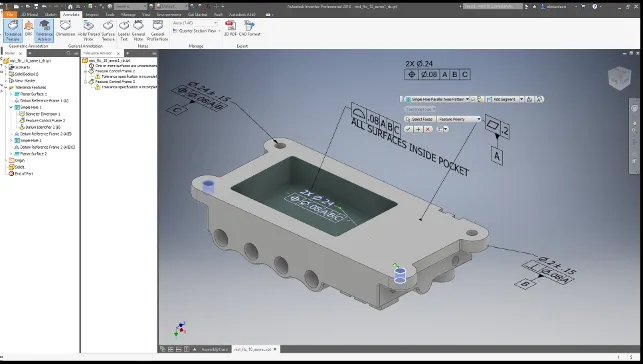Add a Leader Text note
643x364 pixels.
click(x=124, y=31)
